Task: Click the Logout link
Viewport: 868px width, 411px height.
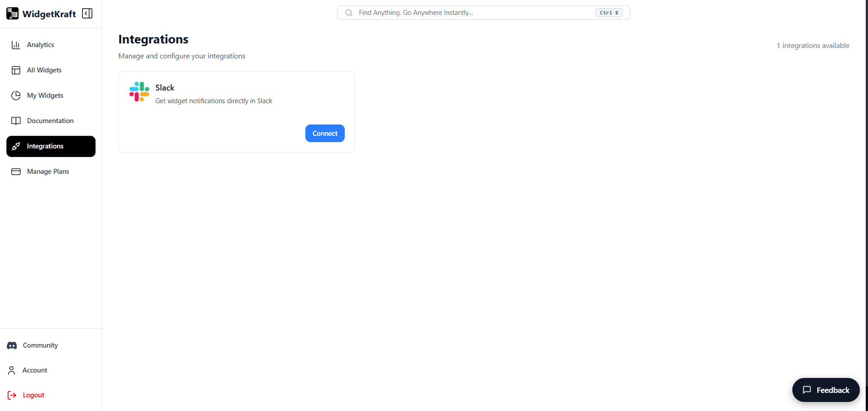Action: [32, 395]
